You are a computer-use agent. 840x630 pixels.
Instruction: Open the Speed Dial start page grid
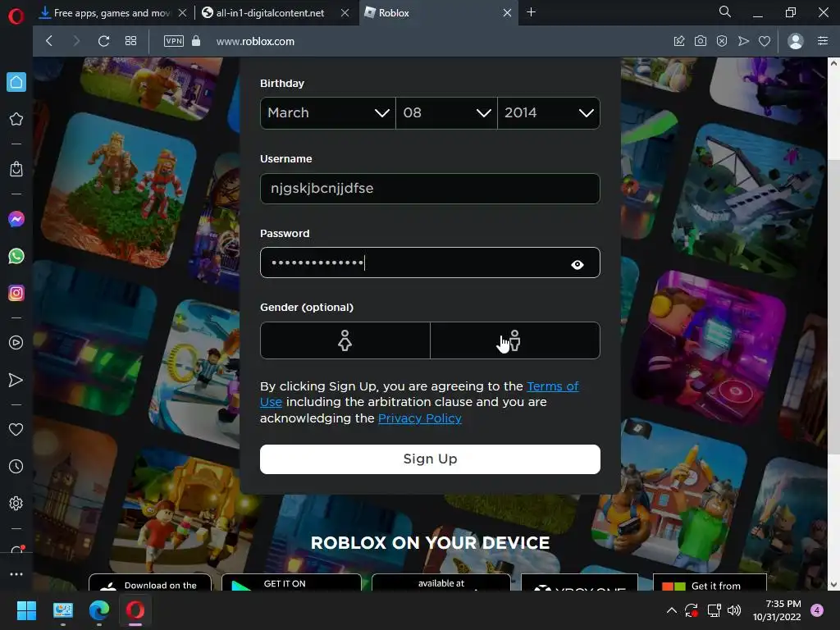click(x=130, y=41)
